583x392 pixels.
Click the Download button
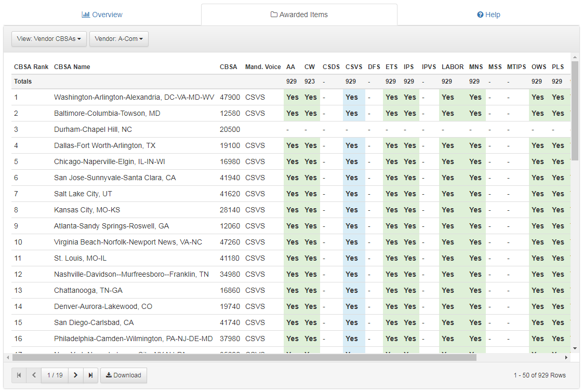click(x=124, y=375)
